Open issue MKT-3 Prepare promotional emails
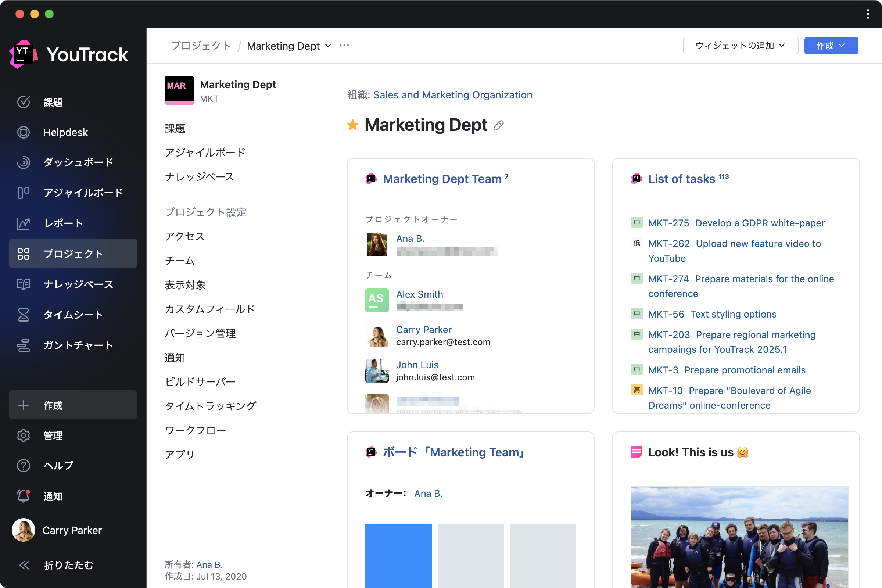Image resolution: width=882 pixels, height=588 pixels. (x=727, y=370)
